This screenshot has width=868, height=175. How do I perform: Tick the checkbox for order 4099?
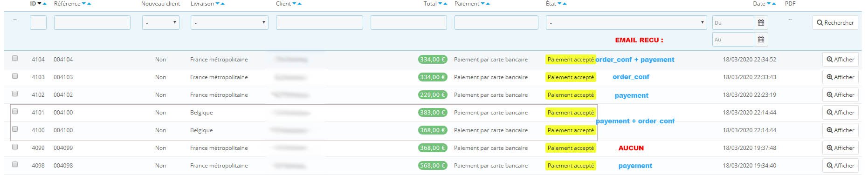tap(15, 147)
